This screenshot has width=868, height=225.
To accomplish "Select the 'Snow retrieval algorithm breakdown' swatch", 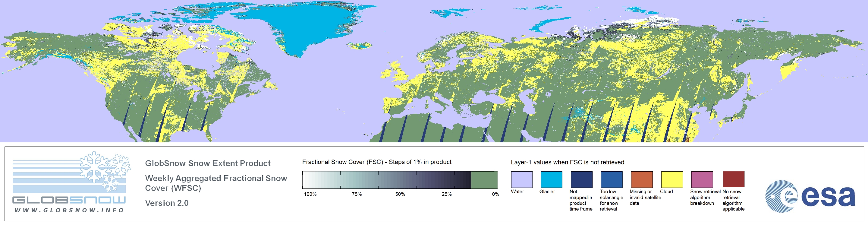I will point(702,179).
